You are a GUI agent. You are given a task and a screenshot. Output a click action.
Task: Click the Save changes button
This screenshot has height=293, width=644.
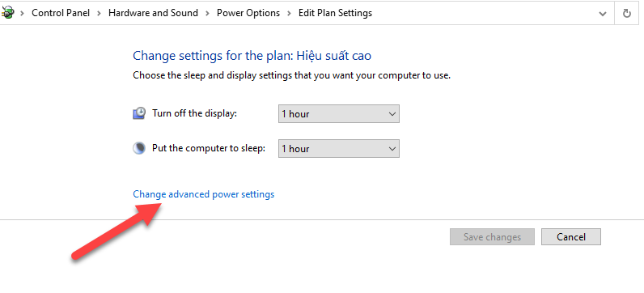[492, 236]
